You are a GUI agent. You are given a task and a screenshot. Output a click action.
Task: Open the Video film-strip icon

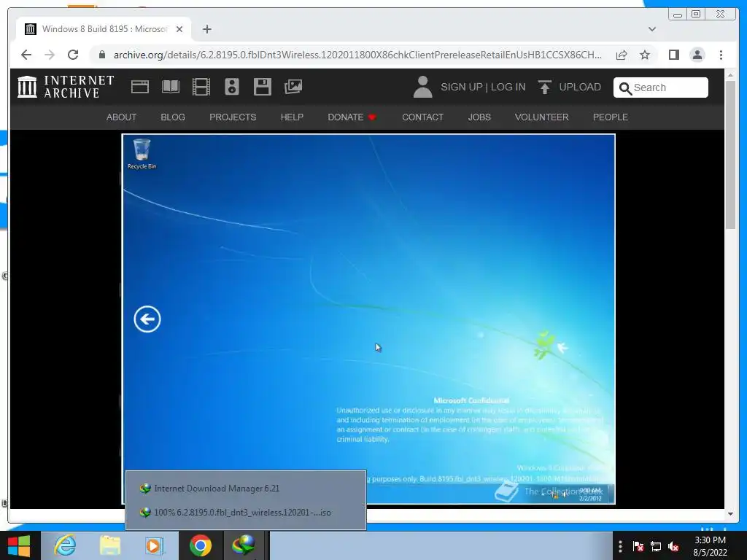coord(201,87)
